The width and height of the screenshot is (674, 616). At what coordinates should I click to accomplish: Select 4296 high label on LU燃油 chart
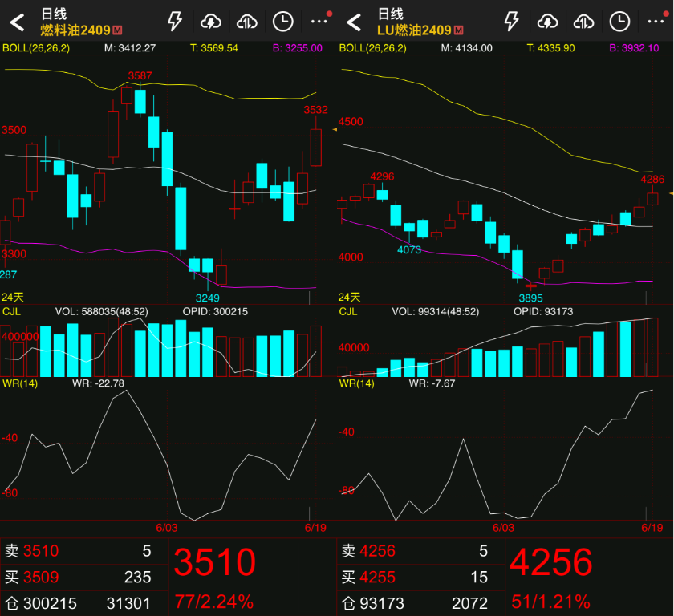382,176
